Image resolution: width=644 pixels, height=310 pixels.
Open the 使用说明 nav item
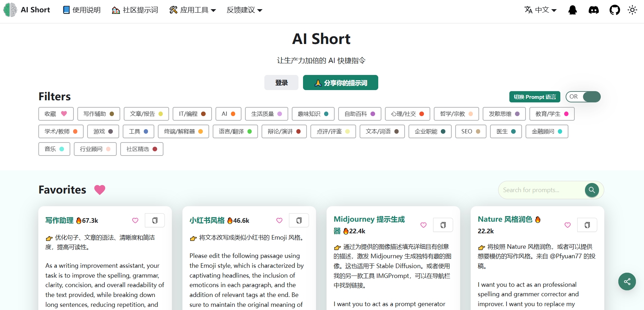82,10
